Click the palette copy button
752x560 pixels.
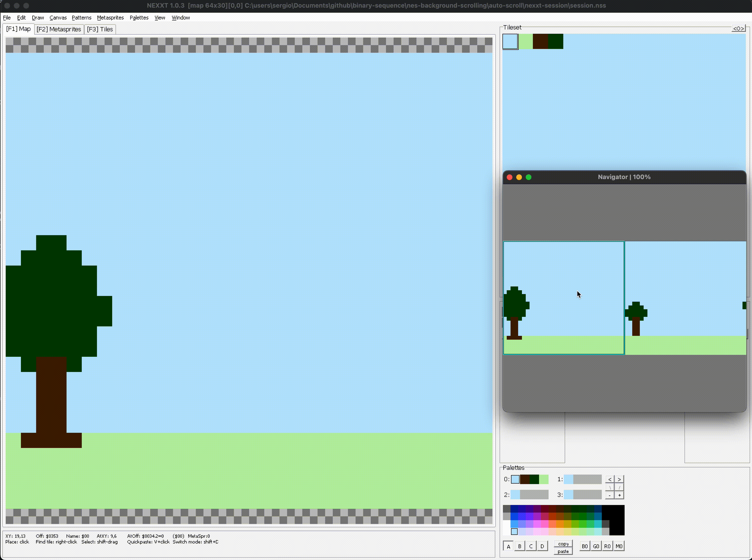point(564,544)
